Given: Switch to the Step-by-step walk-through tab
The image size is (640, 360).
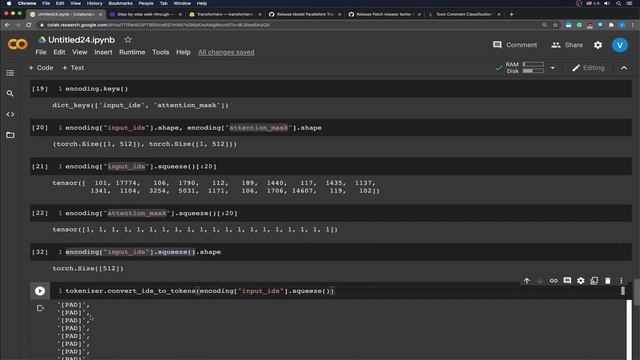Looking at the screenshot, I should point(146,14).
